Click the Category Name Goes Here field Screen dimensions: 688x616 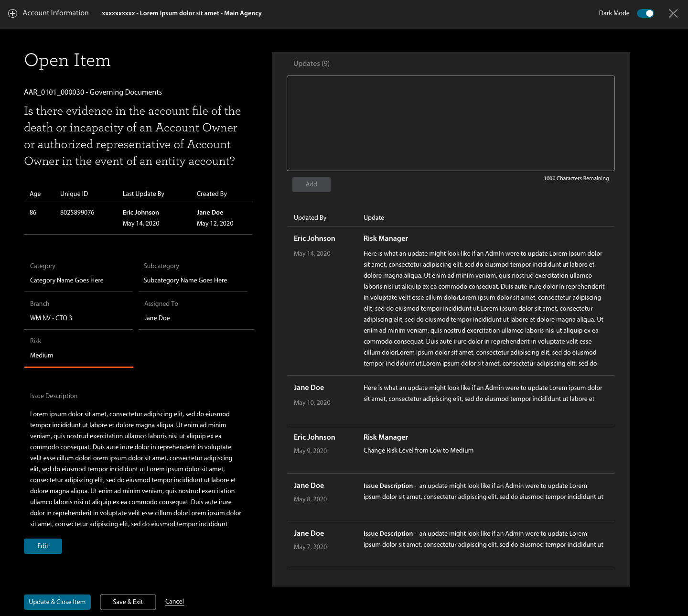click(x=66, y=280)
